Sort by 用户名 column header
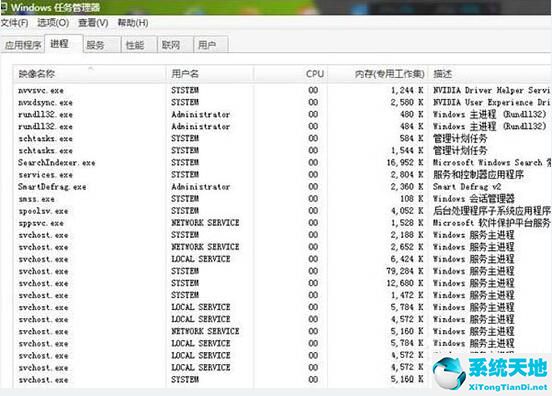 pyautogui.click(x=210, y=74)
